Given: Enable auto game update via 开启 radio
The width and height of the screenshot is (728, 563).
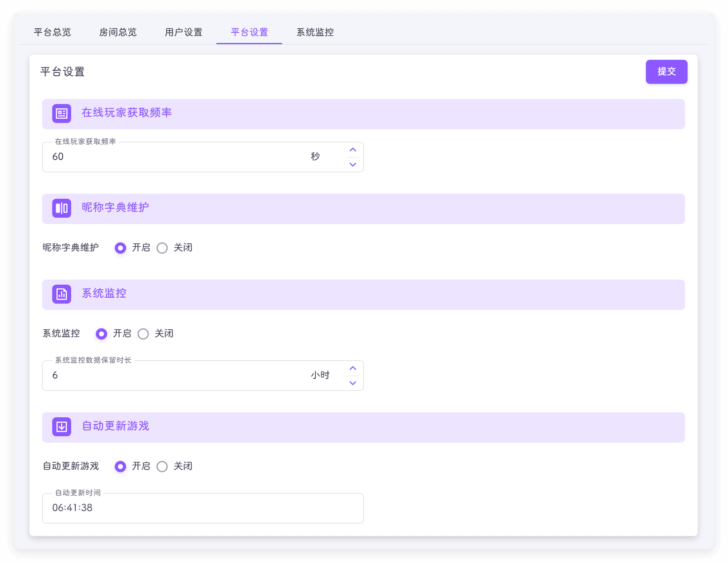Looking at the screenshot, I should tap(120, 467).
